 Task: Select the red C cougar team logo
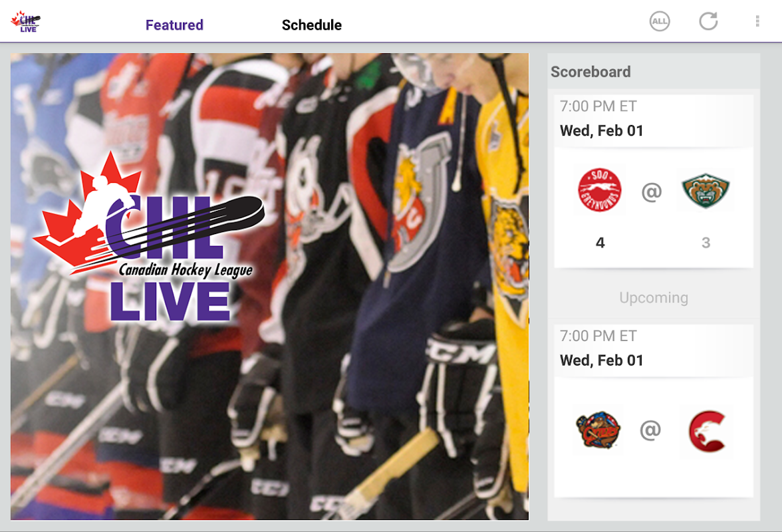coord(707,431)
